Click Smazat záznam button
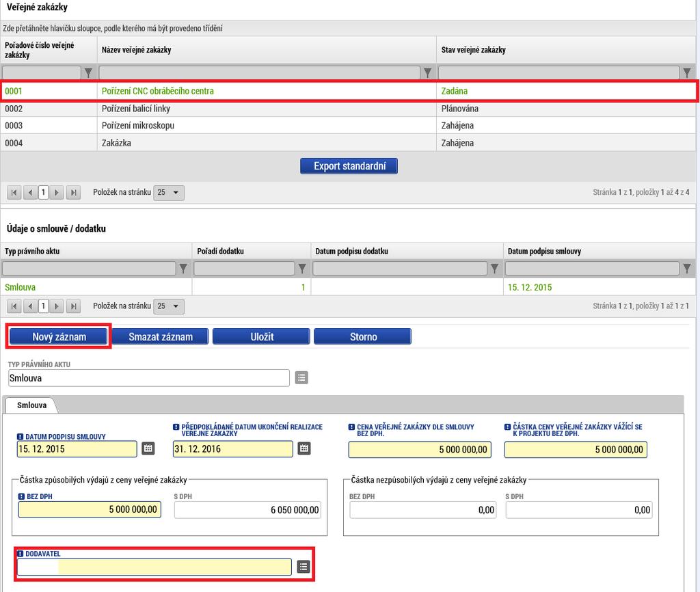 click(x=160, y=336)
